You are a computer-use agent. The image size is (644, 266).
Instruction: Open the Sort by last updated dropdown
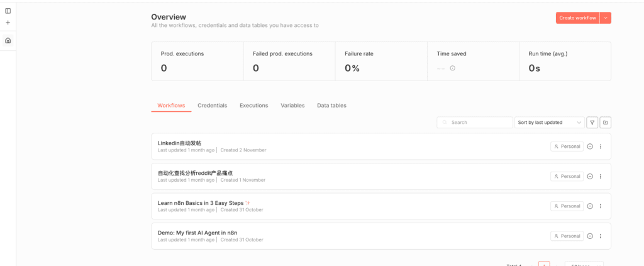tap(548, 123)
